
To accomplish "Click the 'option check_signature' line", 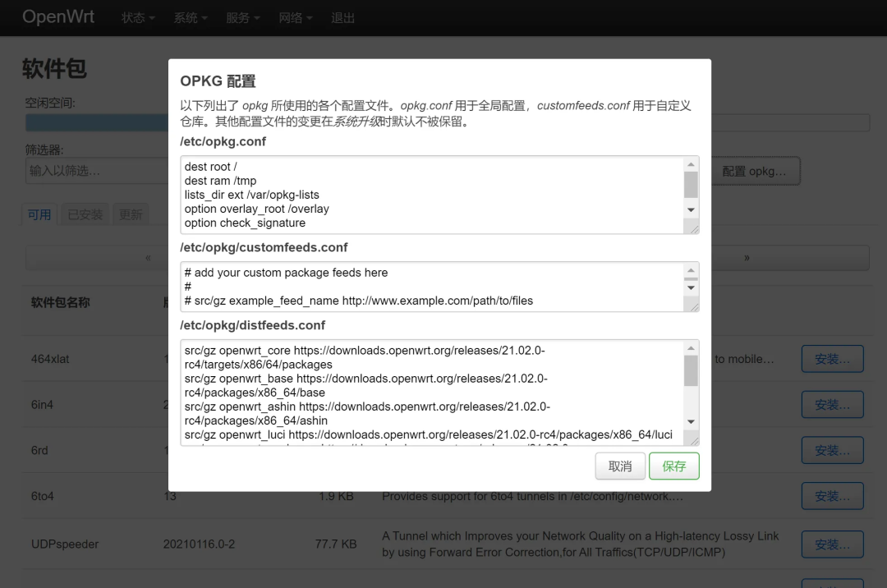I will (x=245, y=223).
